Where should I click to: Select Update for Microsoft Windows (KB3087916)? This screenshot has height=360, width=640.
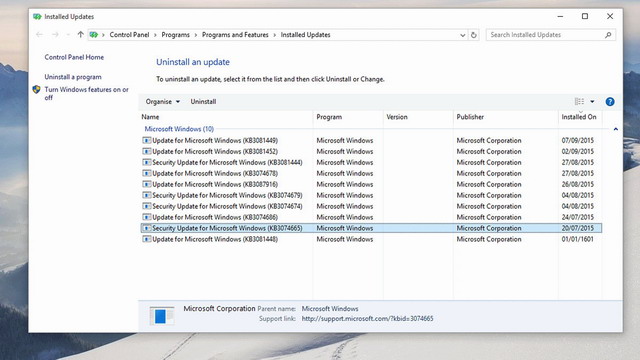(215, 184)
